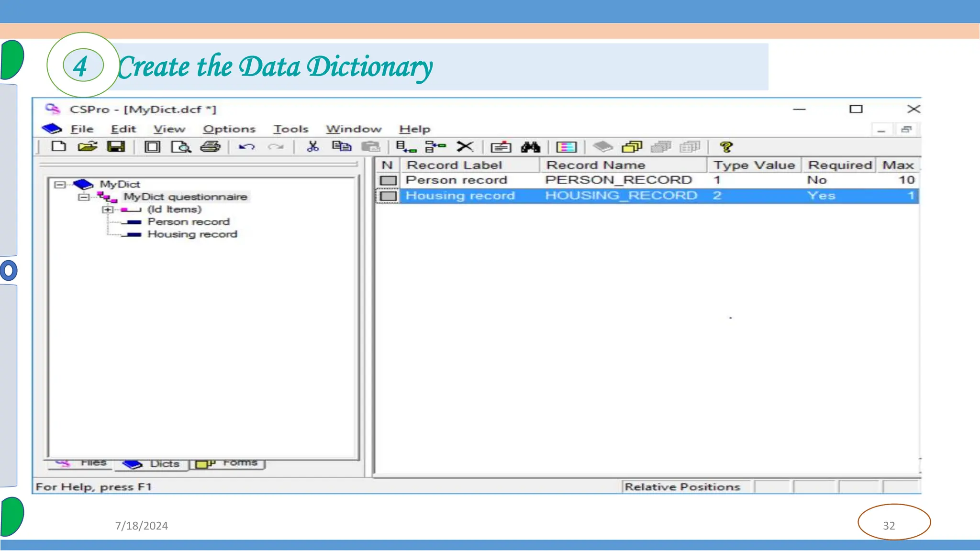The height and width of the screenshot is (551, 980).
Task: Click the Print toolbar icon
Action: [210, 147]
